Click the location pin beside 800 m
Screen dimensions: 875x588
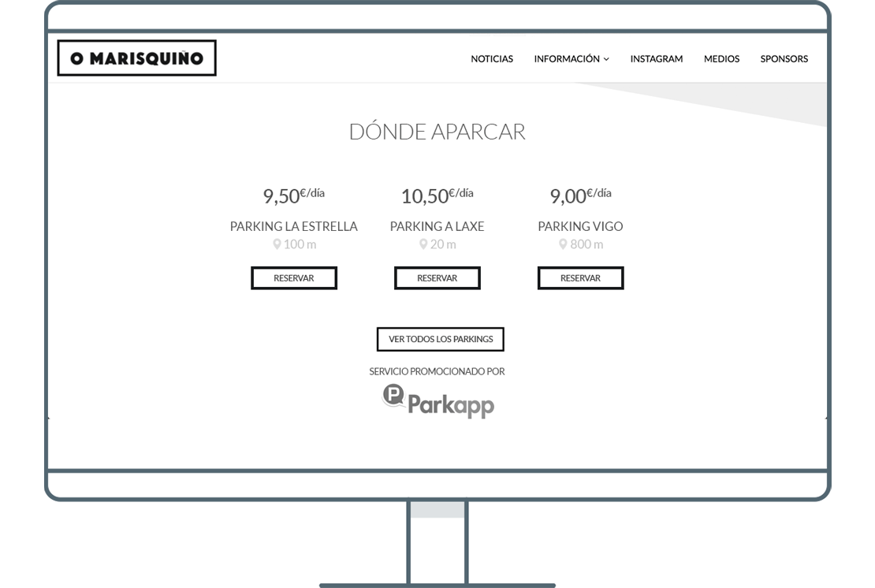(563, 244)
